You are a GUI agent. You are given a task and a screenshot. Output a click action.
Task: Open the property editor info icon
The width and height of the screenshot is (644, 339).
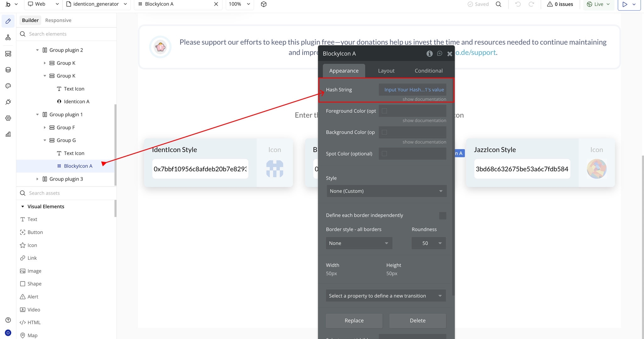[429, 54]
